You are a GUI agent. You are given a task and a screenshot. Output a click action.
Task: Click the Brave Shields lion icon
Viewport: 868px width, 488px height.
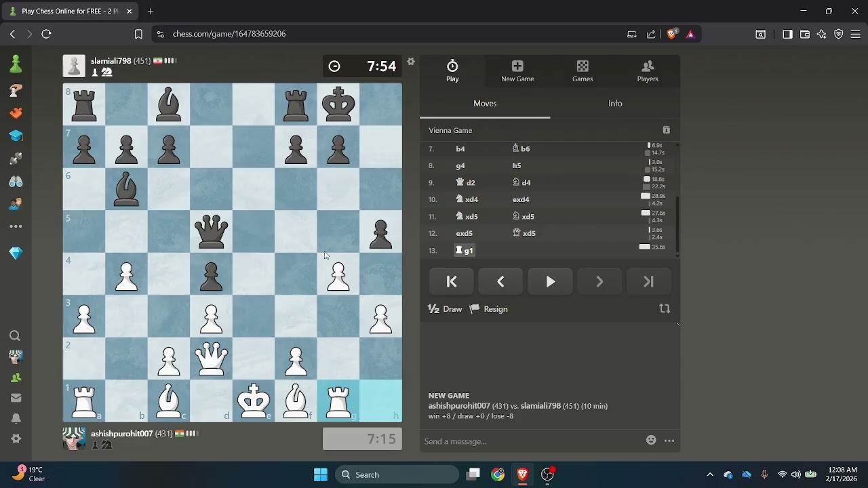click(671, 34)
